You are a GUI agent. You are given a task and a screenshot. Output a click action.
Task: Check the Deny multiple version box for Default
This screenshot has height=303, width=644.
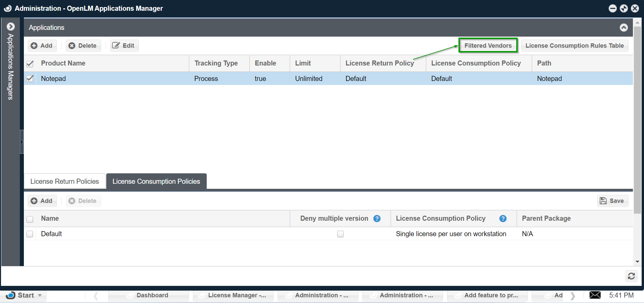click(x=340, y=234)
